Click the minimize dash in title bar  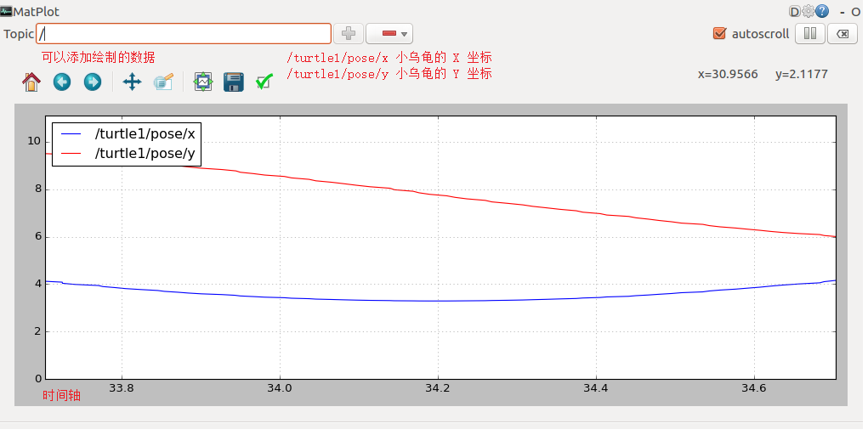[842, 12]
